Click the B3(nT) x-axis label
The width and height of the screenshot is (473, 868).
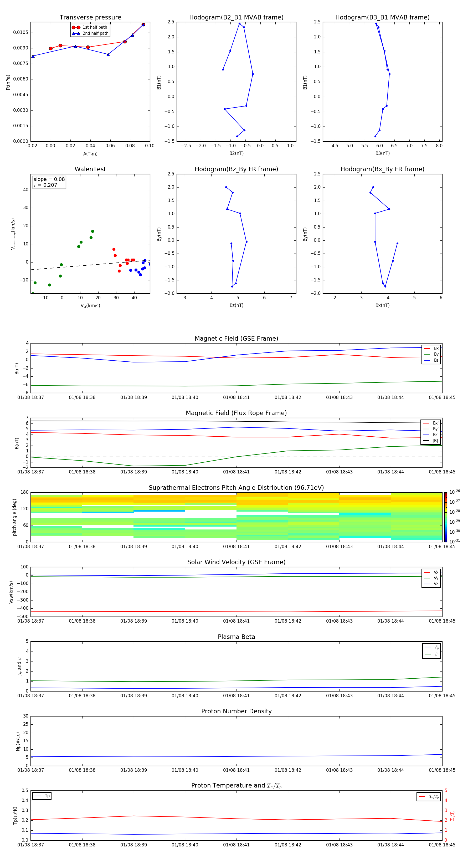[382, 153]
